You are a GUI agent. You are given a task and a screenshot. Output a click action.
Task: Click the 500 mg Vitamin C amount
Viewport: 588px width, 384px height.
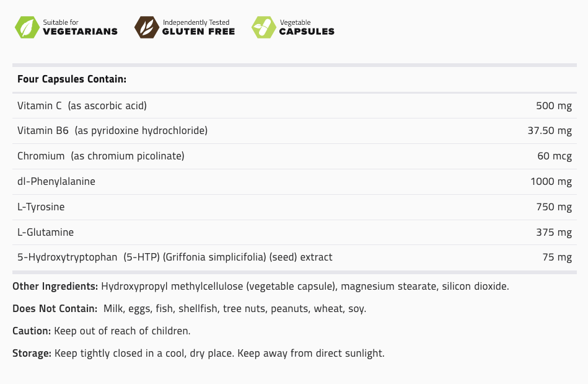[553, 105]
